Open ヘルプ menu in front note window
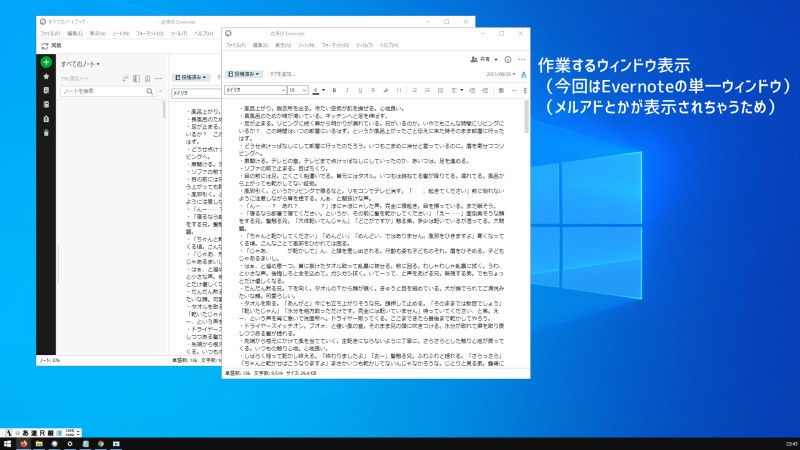Viewport: 800px width, 450px height. (389, 45)
